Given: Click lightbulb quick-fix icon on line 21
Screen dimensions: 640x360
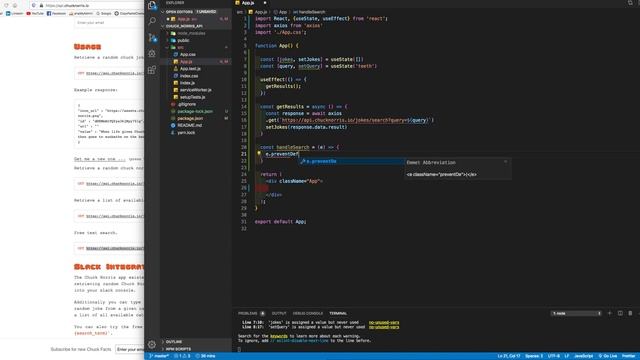Looking at the screenshot, I should [259, 154].
